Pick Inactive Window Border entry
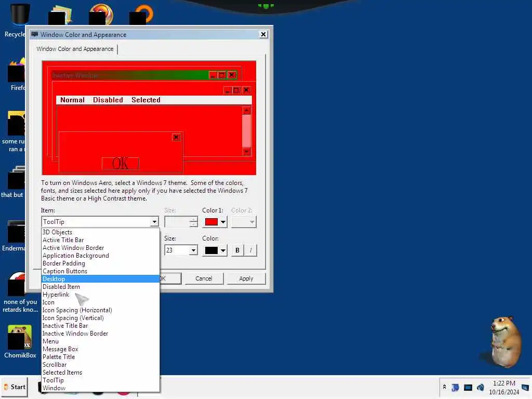Viewport: 532px width, 399px height. tap(100, 334)
